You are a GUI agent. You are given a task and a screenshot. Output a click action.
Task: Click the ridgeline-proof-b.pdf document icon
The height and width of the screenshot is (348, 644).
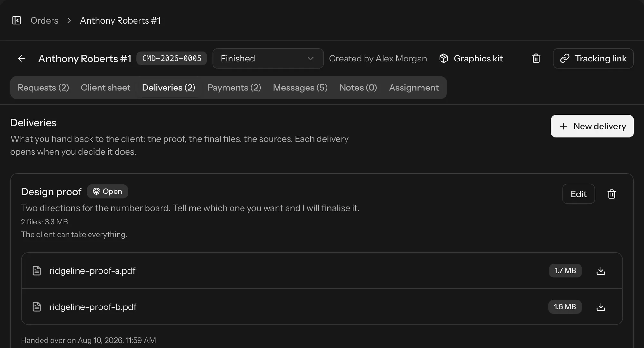(37, 307)
